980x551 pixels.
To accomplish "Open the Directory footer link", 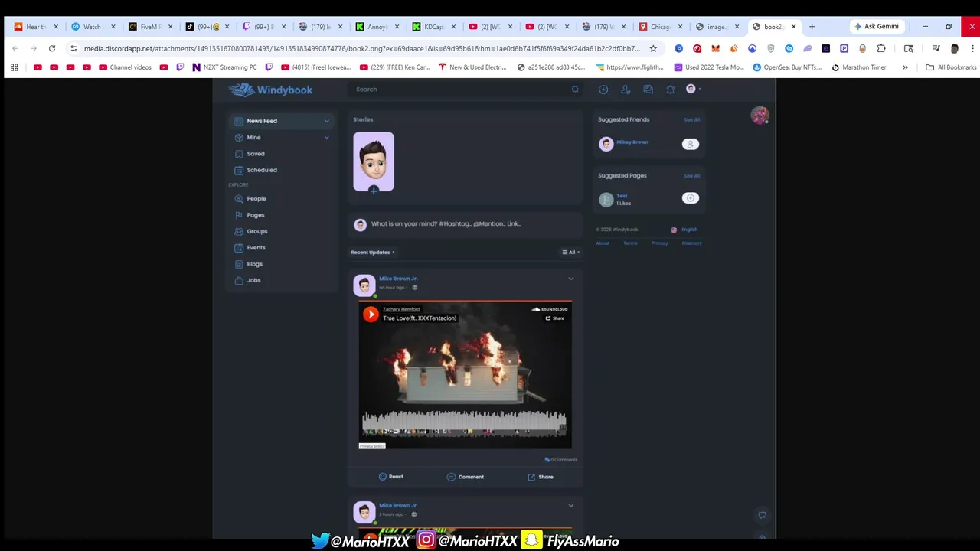I will [691, 243].
